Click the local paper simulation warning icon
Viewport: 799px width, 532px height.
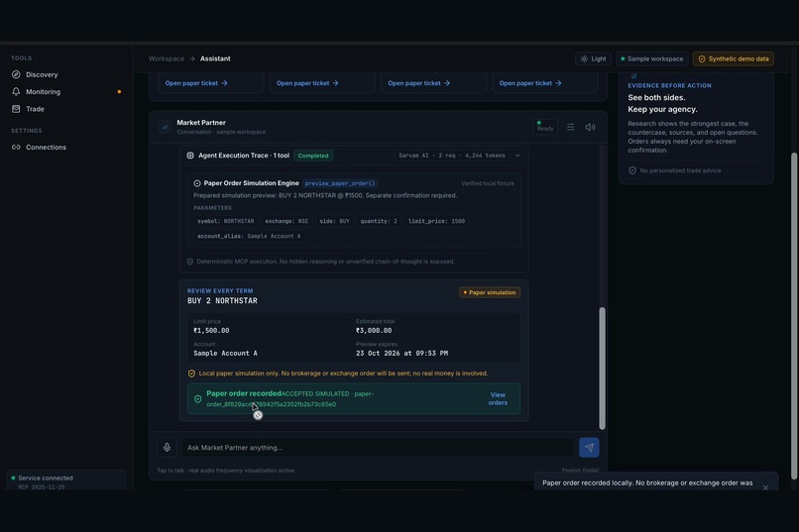191,373
